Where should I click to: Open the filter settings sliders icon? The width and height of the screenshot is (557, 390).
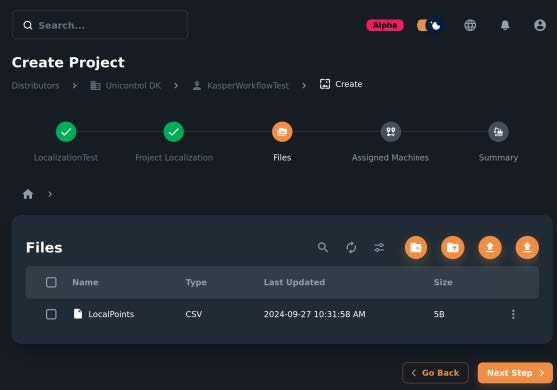tap(379, 247)
